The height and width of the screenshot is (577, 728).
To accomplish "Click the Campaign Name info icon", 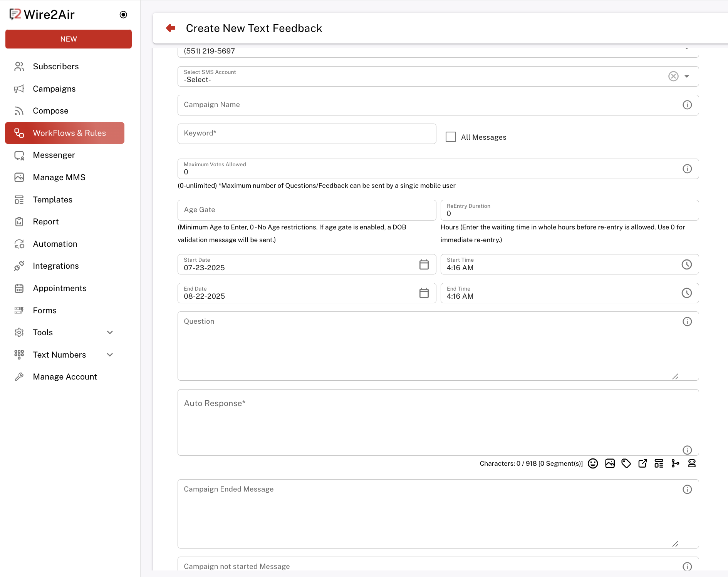I will tap(687, 105).
